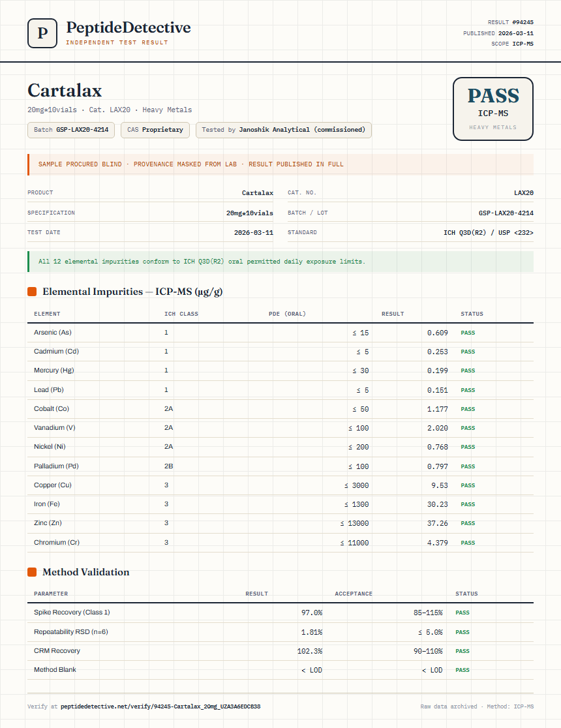Select the Lead (Pb) row label
561x728 pixels.
pyautogui.click(x=49, y=390)
